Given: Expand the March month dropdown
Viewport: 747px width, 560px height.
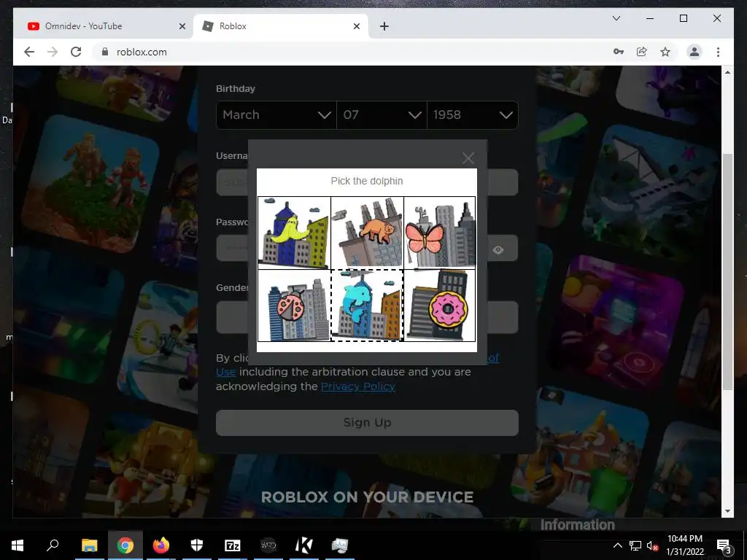Looking at the screenshot, I should (276, 114).
